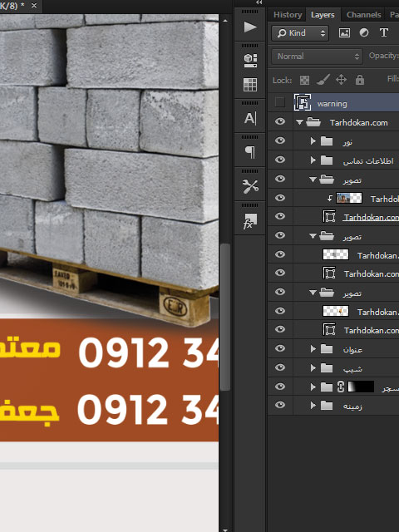Select the black gradient layer mask thumbnail
The image size is (399, 532).
(x=361, y=387)
